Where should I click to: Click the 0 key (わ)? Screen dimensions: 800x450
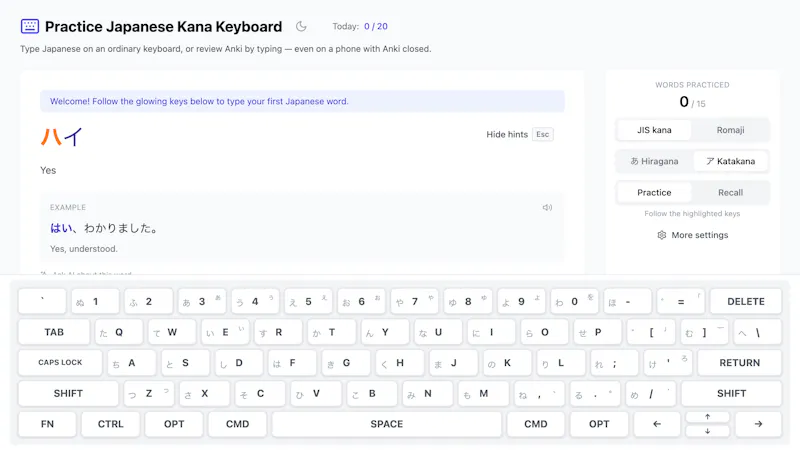(574, 302)
